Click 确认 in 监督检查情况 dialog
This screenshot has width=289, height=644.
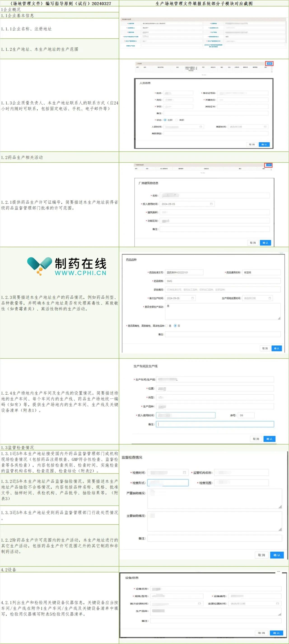coord(277,555)
